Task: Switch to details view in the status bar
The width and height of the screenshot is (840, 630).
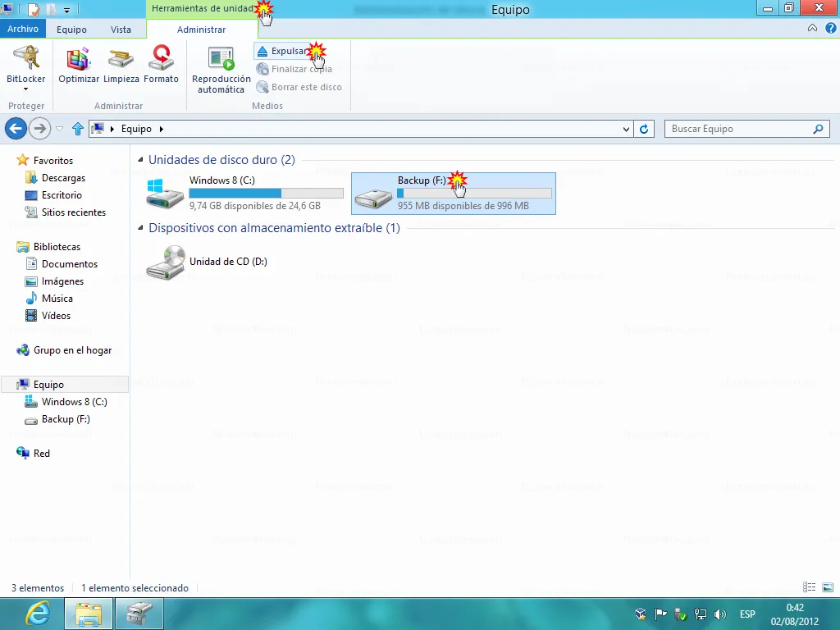Action: tap(809, 587)
